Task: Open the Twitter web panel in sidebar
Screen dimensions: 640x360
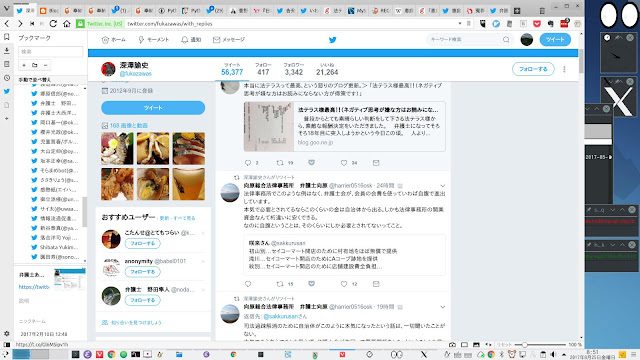Action: coord(7,91)
